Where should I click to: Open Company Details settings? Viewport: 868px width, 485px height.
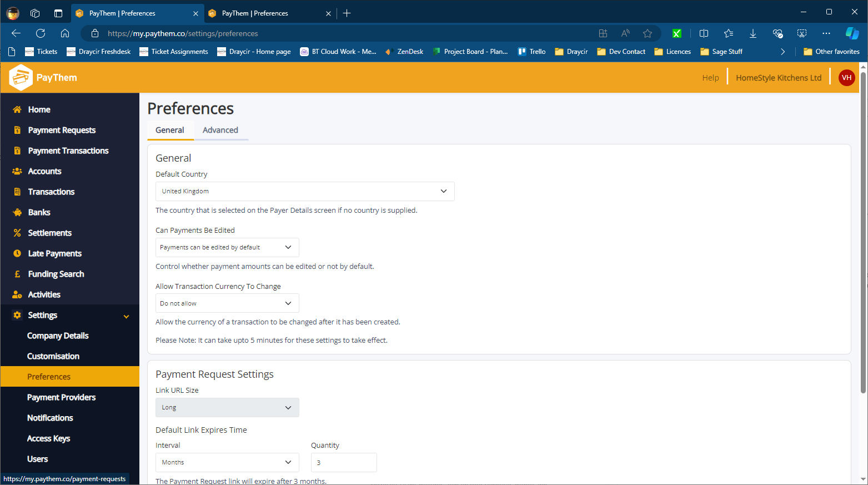(58, 336)
